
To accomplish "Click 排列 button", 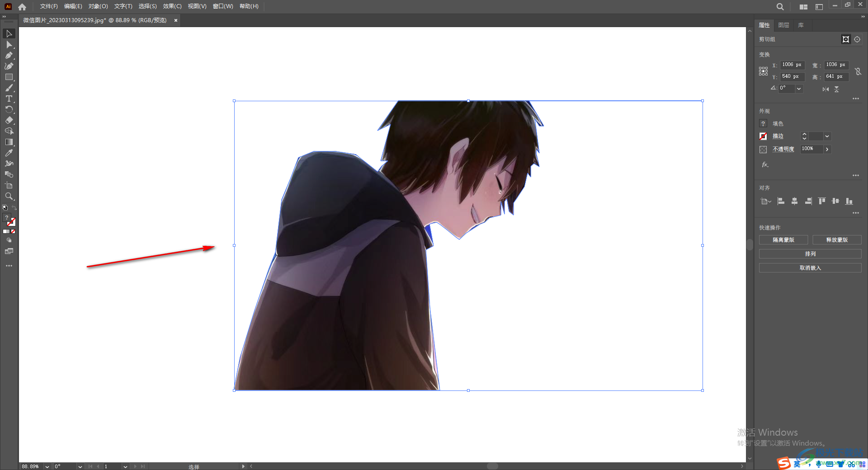I will point(810,254).
